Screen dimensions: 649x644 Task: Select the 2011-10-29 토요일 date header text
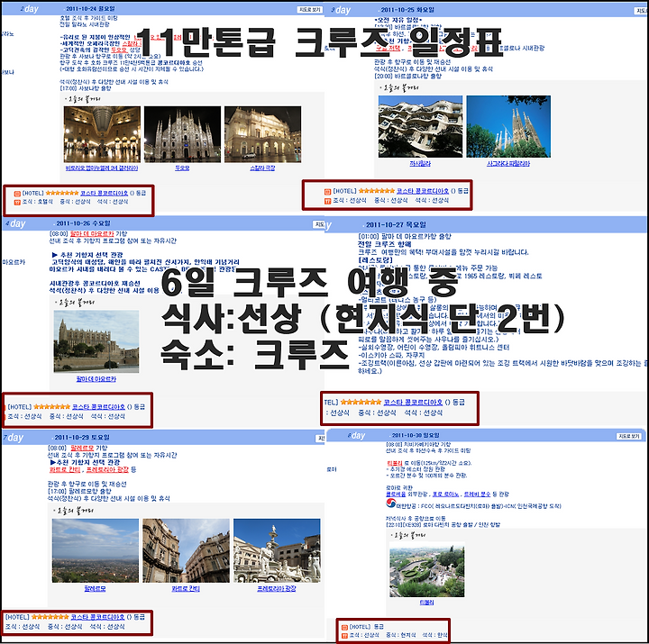pyautogui.click(x=82, y=438)
